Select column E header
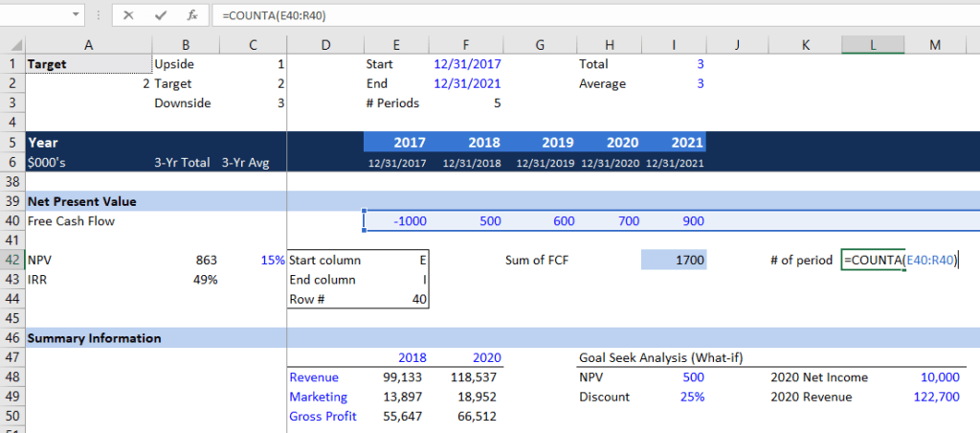This screenshot has width=980, height=433. (397, 45)
